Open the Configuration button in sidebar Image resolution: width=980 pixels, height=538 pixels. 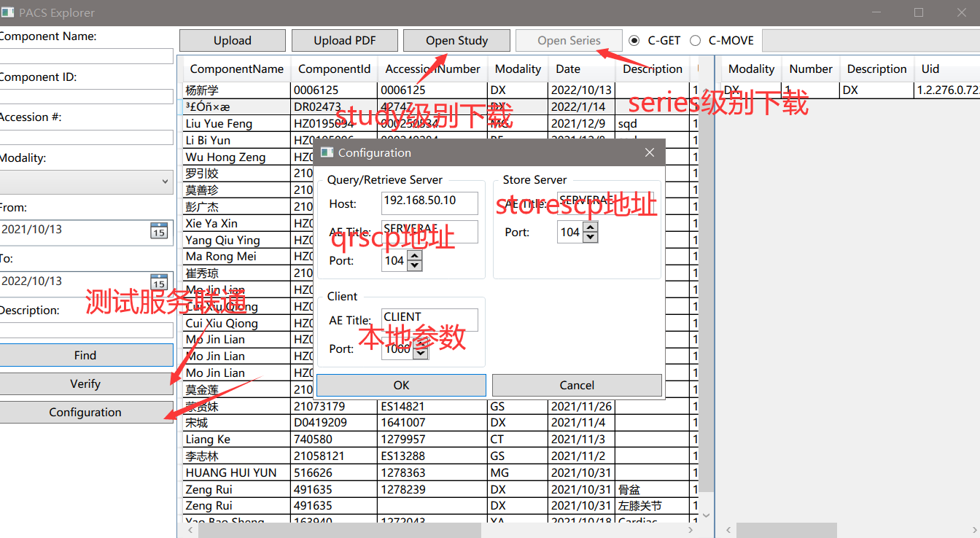(x=86, y=412)
